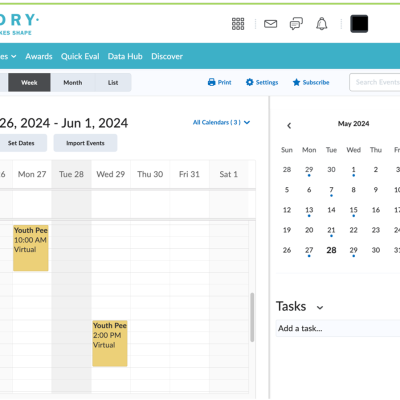Screen dimensions: 400x400
Task: Go to previous month in mini calendar
Action: coord(289,126)
